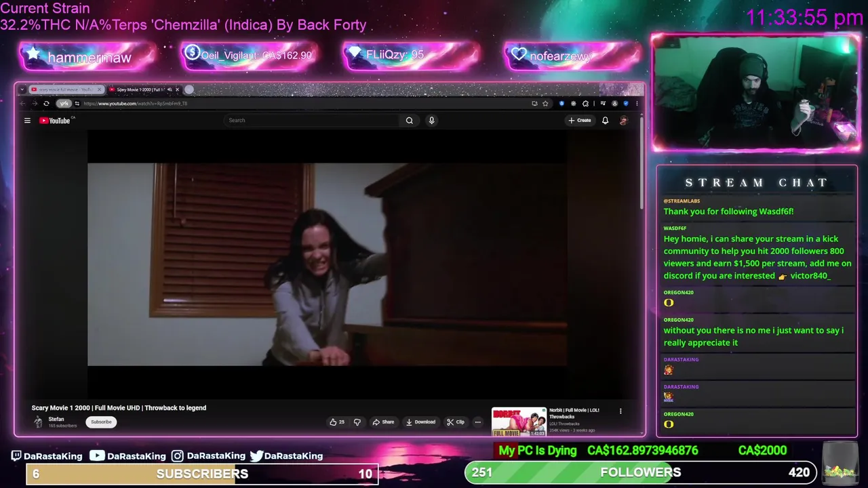Screen dimensions: 868x488
Task: Go forward with the browser forward arrow
Action: coord(34,104)
